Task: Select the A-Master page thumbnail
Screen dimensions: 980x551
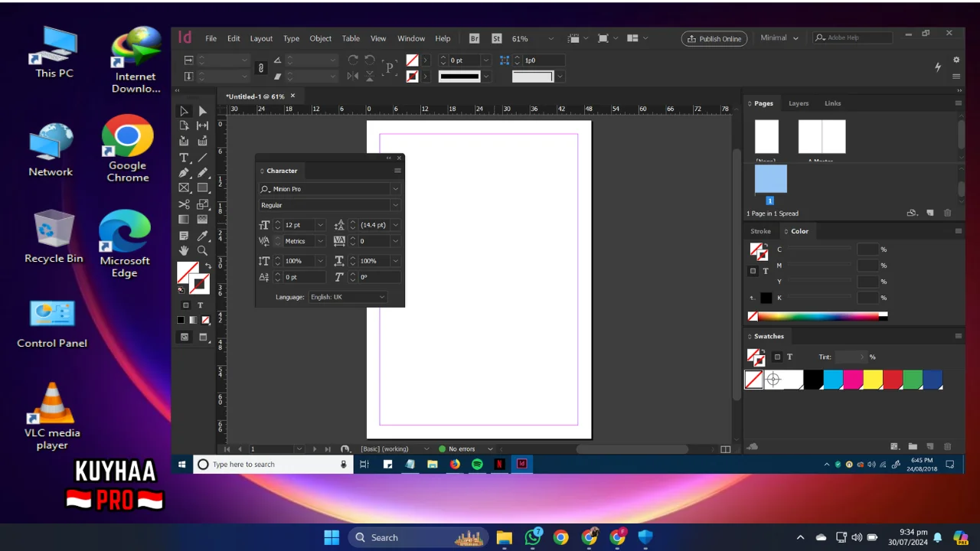Action: (822, 137)
